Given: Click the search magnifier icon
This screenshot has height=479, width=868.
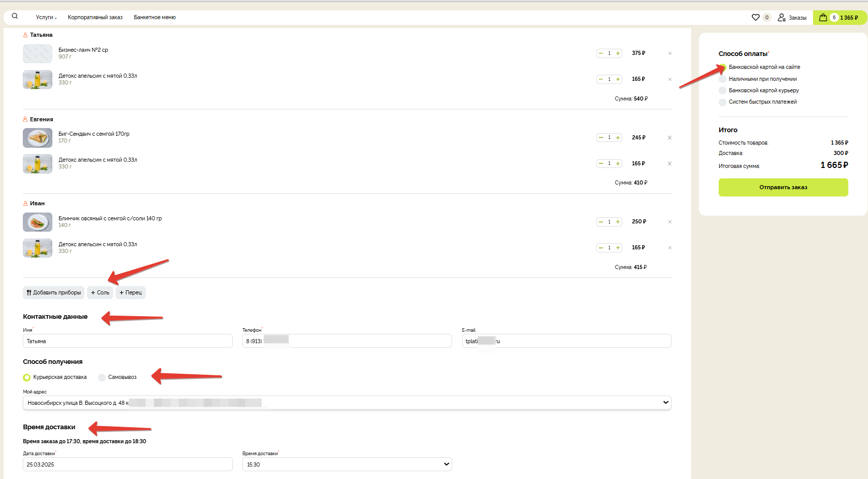Looking at the screenshot, I should click(15, 16).
